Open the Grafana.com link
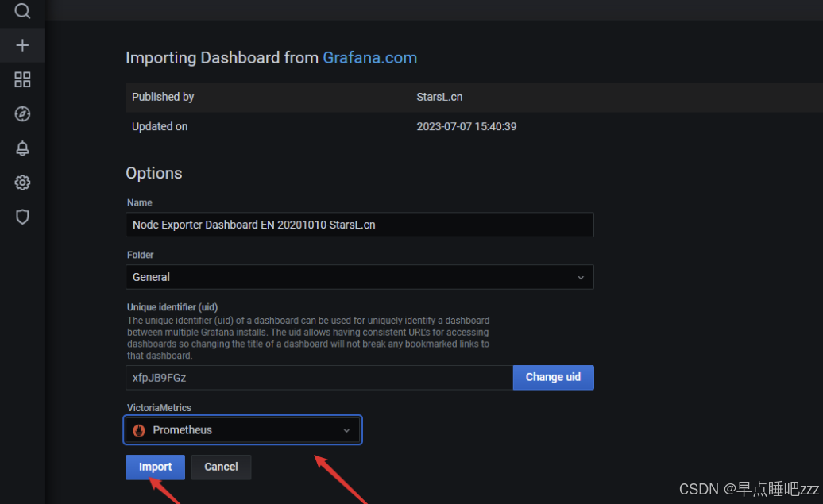Screen dimensions: 823x504 pyautogui.click(x=369, y=58)
